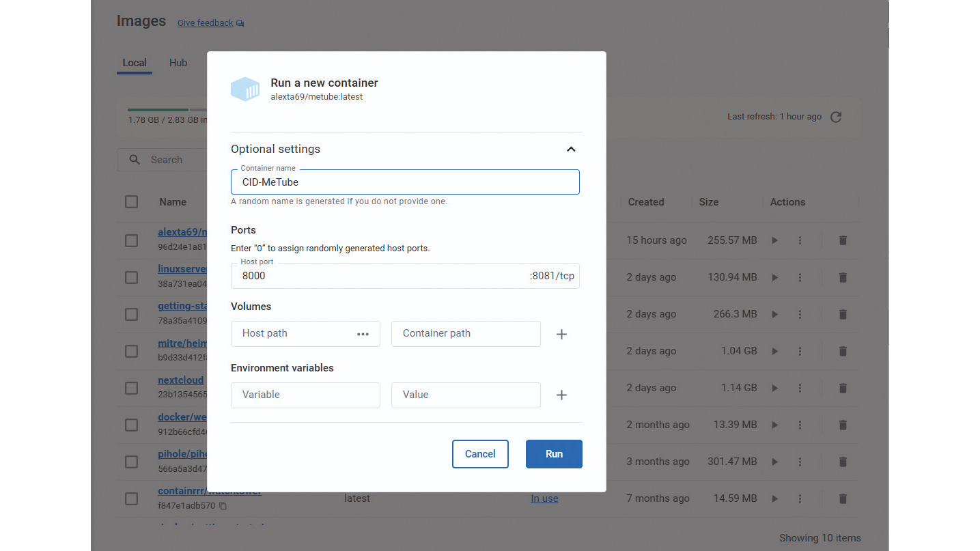Select the pihole image row checkbox
980x551 pixels.
point(132,462)
